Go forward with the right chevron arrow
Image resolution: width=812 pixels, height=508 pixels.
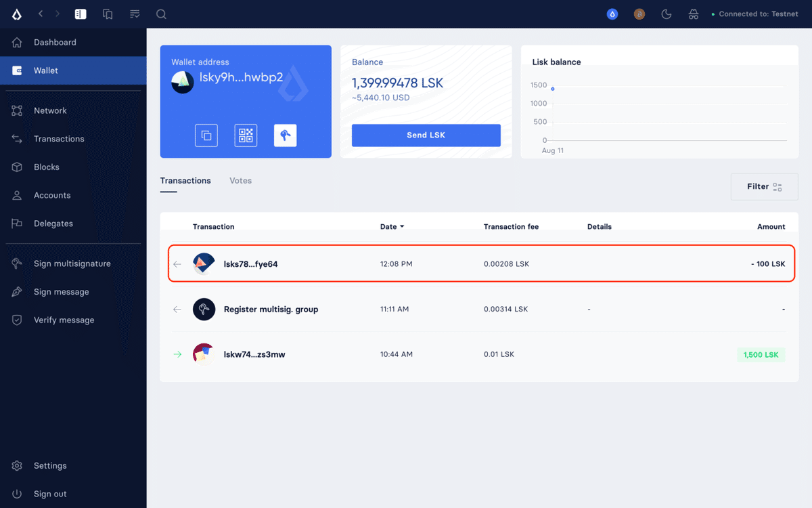pyautogui.click(x=58, y=14)
